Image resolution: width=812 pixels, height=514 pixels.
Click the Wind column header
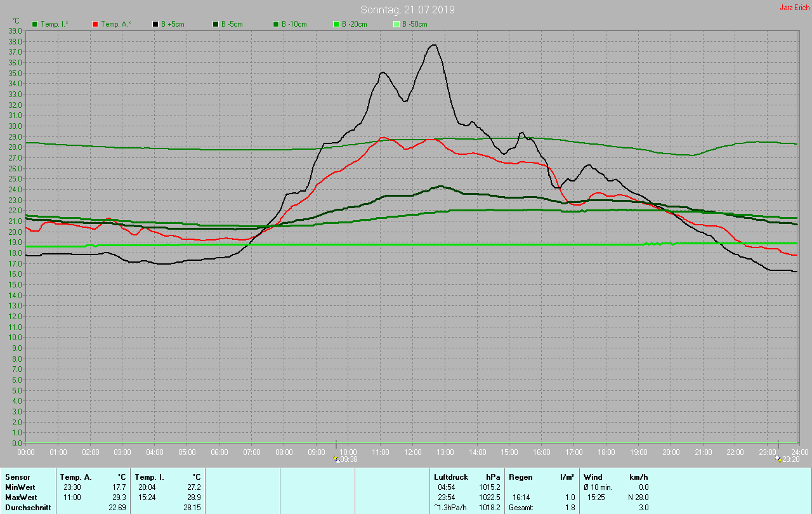(593, 477)
